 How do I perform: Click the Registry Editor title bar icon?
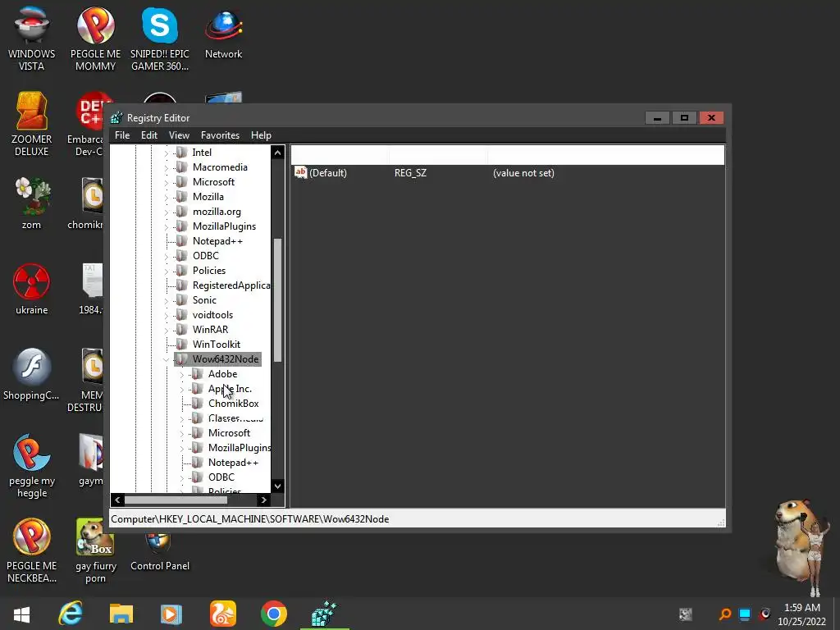[116, 117]
